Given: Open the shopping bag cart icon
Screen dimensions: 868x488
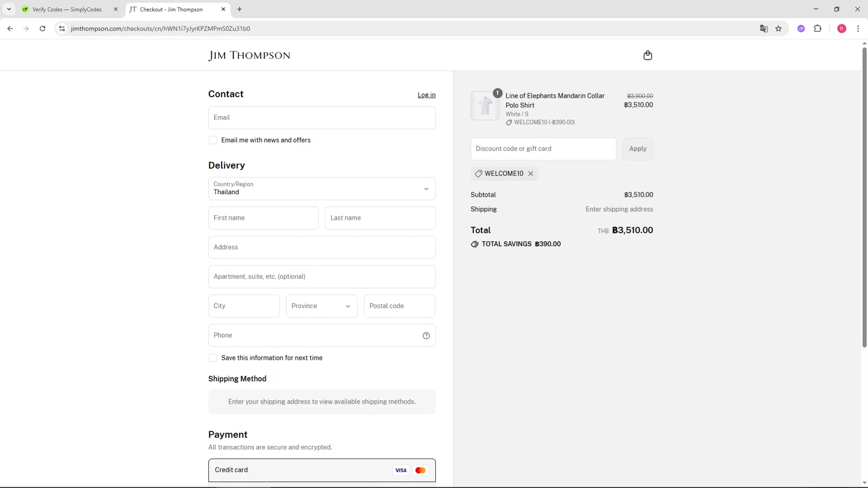Looking at the screenshot, I should (x=648, y=56).
